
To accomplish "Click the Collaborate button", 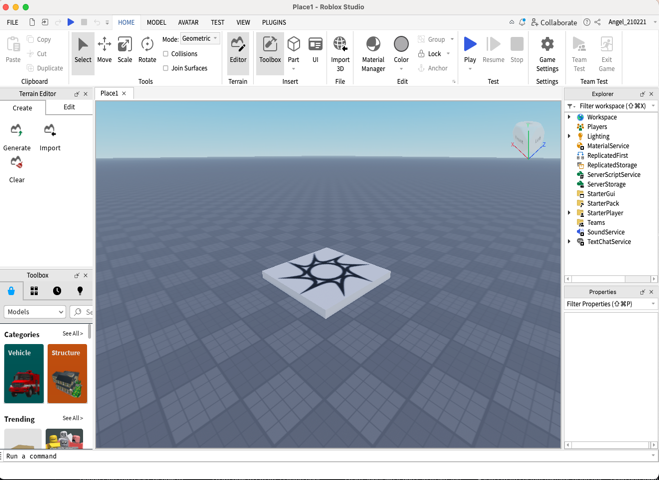I will (x=554, y=22).
